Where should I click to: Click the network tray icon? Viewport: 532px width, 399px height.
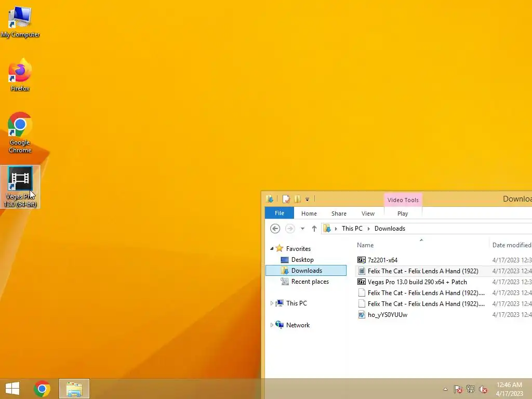pos(471,389)
